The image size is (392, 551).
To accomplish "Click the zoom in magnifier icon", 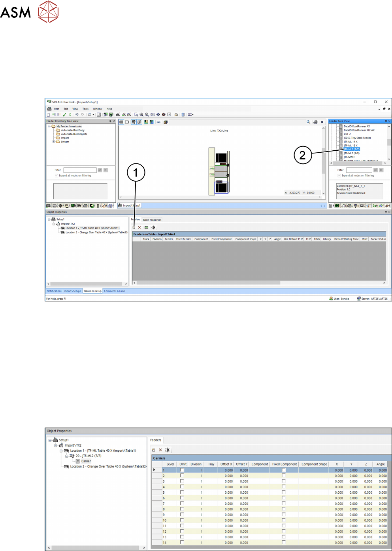I will pyautogui.click(x=141, y=115).
